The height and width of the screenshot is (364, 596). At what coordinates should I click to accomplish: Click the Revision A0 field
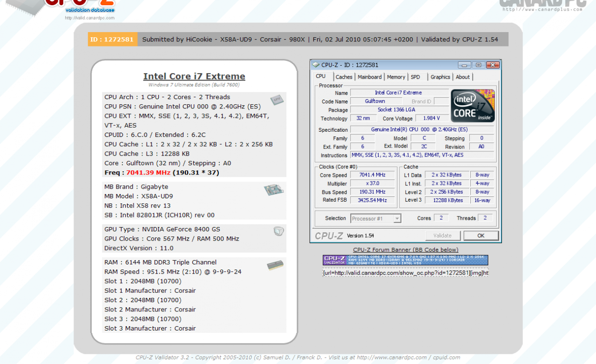tap(482, 146)
